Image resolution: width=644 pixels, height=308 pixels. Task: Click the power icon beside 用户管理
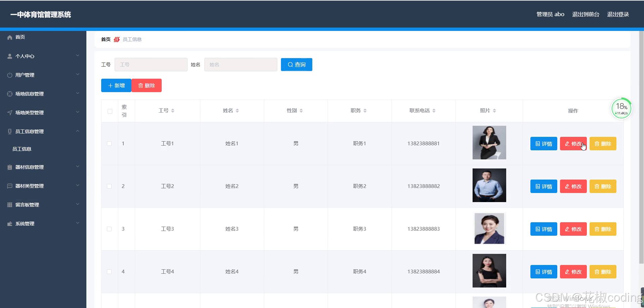[x=10, y=75]
